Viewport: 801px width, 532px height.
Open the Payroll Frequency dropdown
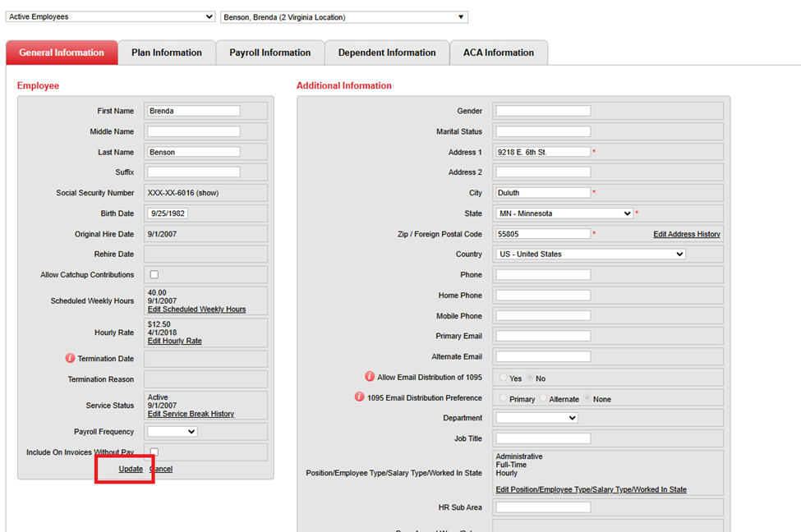click(x=173, y=432)
